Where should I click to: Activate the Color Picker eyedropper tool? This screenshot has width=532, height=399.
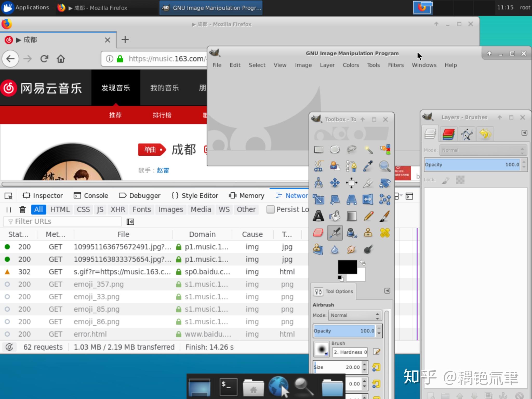coord(368,166)
